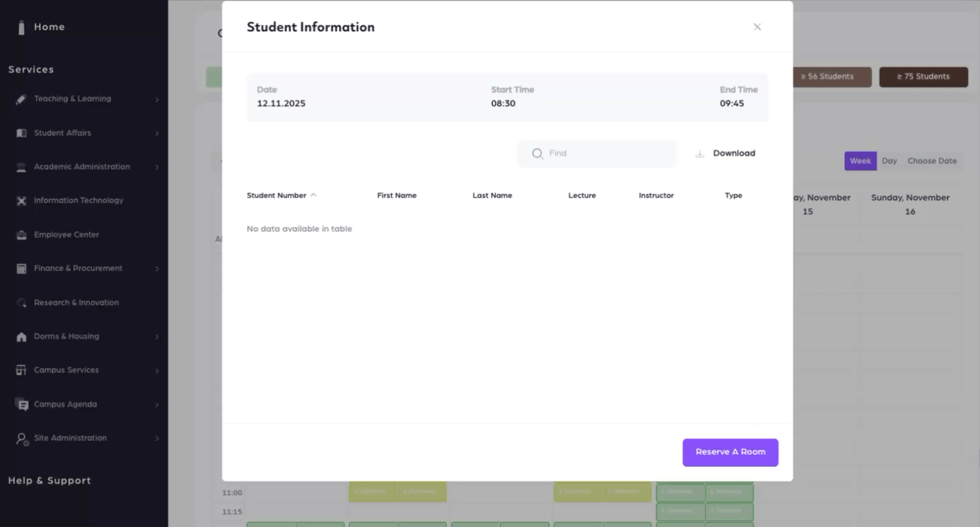Select the ≥ 75 Students color legend
The image size is (980, 527).
tap(922, 77)
